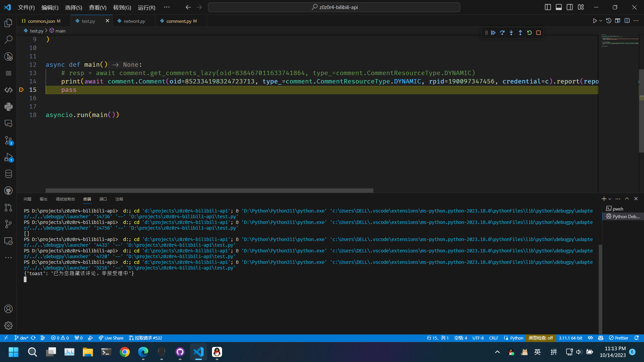Open timeline history icon in editor toolbar
Image resolution: width=644 pixels, height=362 pixels.
(x=609, y=21)
